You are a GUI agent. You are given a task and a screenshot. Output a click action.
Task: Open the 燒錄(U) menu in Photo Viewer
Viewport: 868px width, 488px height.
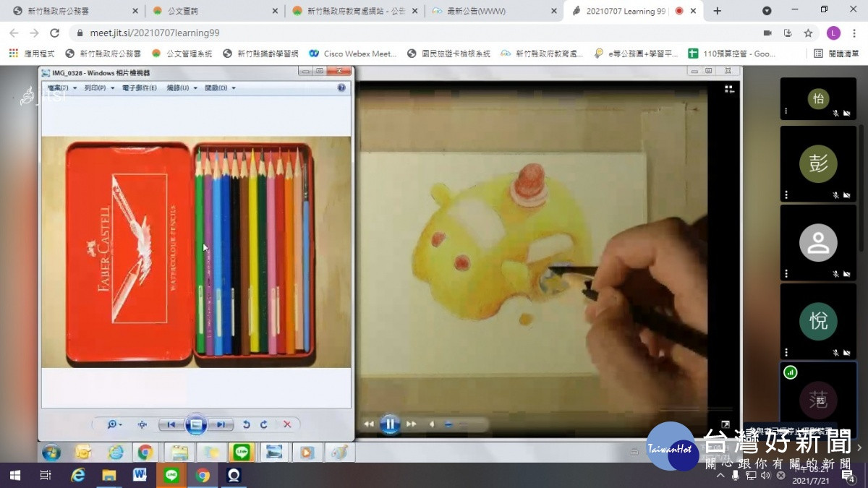pyautogui.click(x=182, y=87)
